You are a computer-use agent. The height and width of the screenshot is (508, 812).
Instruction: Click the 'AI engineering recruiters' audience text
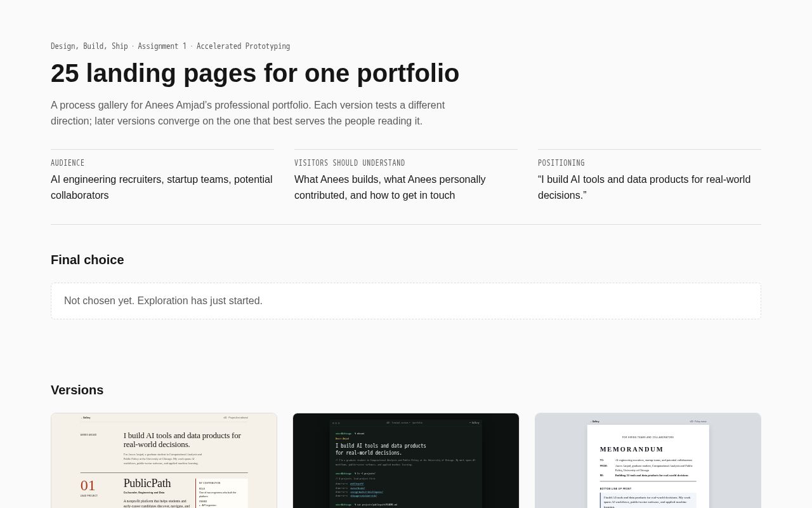162,187
